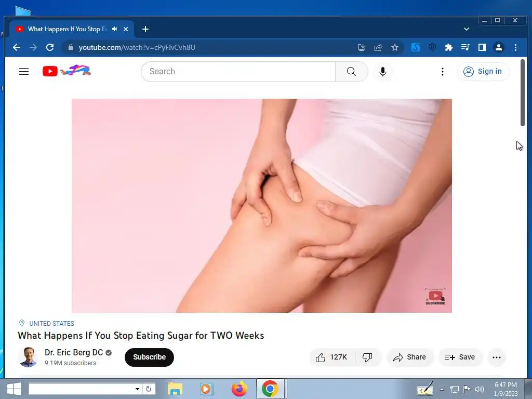
Task: Click the Share button
Action: (x=410, y=357)
